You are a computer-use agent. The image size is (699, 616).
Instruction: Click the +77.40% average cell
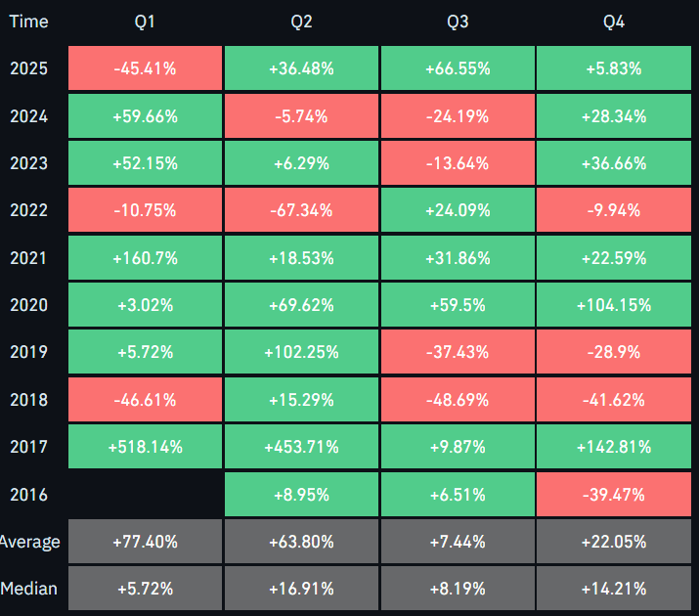146,542
